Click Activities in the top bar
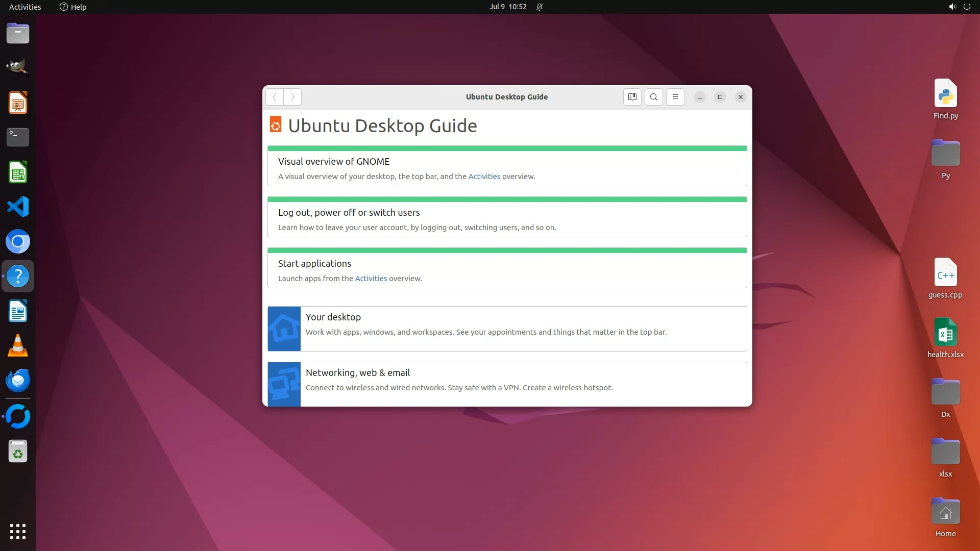Viewport: 980px width, 551px height. (25, 7)
